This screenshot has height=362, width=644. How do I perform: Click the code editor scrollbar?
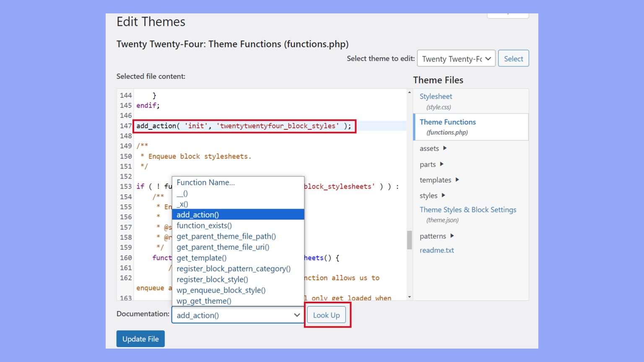[x=409, y=240]
